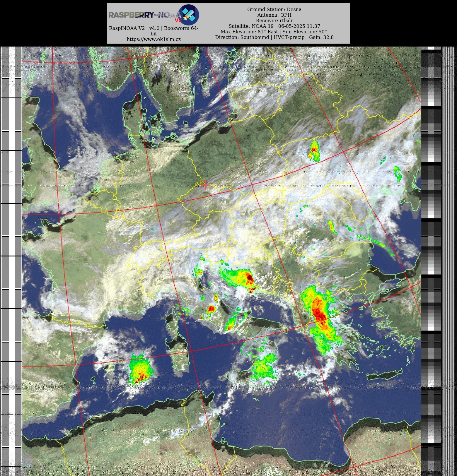Viewport: 457px width, 476px height.
Task: Click the red cross ground station marker
Action: (x=206, y=185)
